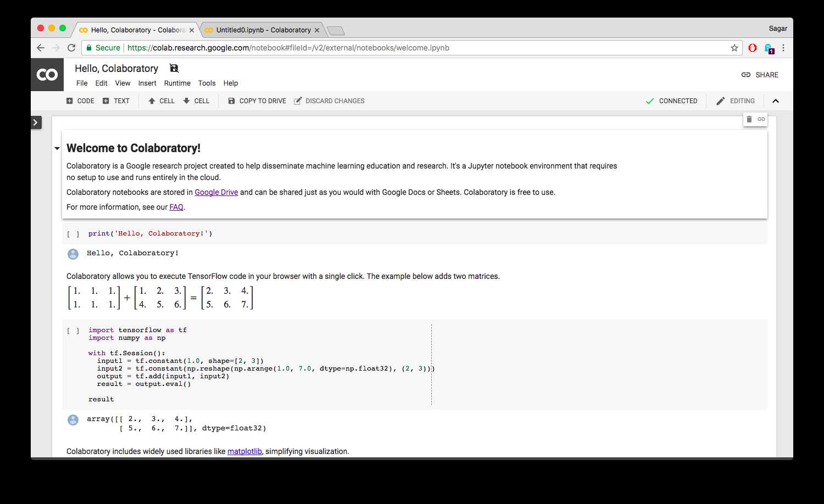
Task: Move cell up with arrow CELL button
Action: (x=162, y=101)
